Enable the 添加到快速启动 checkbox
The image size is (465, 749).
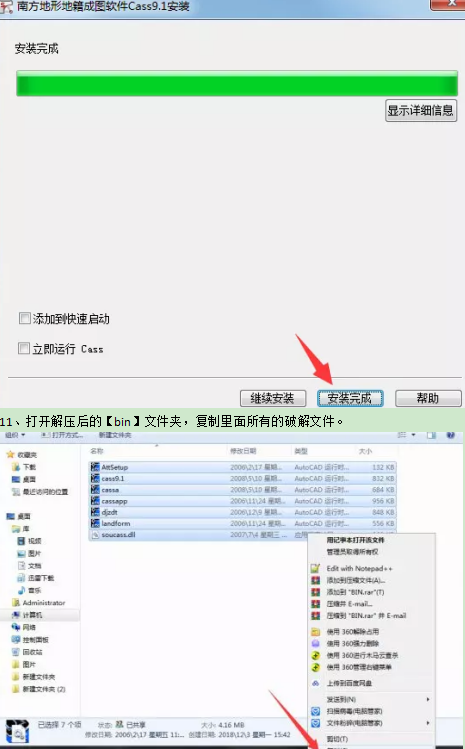(24, 318)
